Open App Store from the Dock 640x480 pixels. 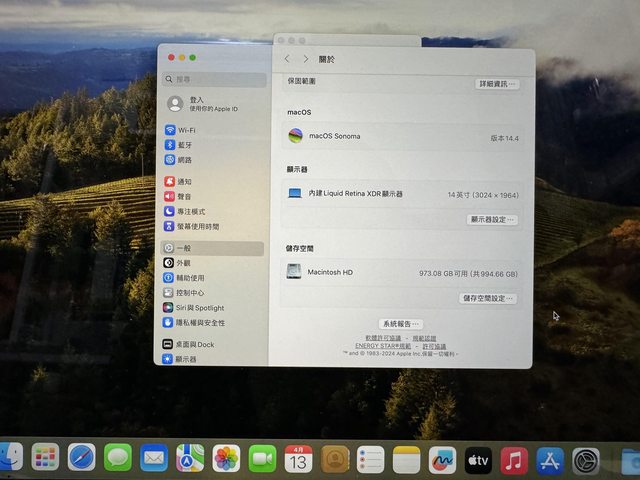pyautogui.click(x=550, y=461)
